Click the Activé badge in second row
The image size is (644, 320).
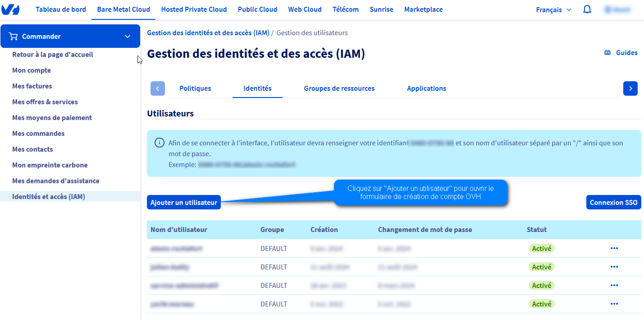pos(542,267)
